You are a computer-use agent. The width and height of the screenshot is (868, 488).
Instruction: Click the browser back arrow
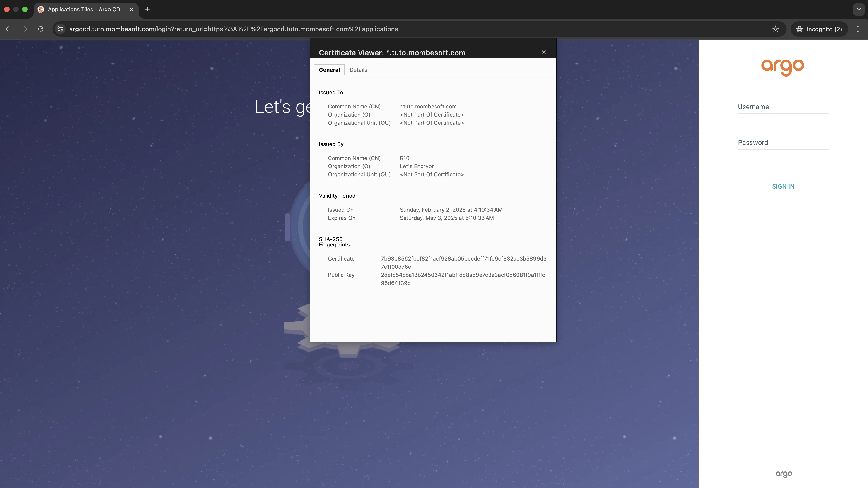(x=8, y=29)
